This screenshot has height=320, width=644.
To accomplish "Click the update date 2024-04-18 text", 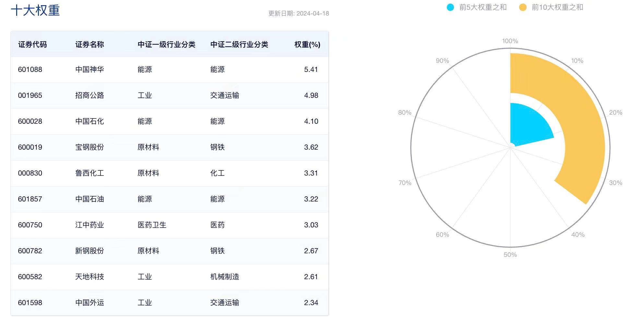I will point(298,13).
